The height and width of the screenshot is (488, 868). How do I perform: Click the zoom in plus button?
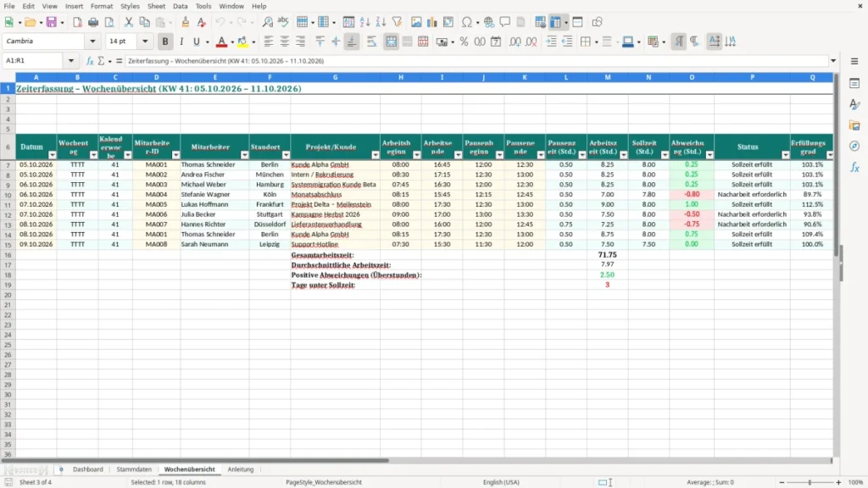(x=838, y=482)
